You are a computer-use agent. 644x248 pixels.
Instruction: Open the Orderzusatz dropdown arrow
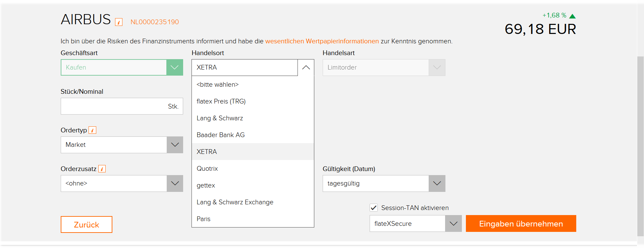tap(175, 183)
